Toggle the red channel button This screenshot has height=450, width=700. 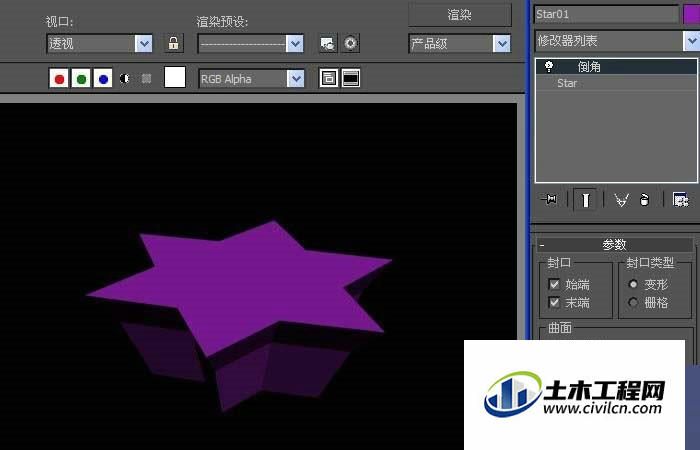pos(59,79)
